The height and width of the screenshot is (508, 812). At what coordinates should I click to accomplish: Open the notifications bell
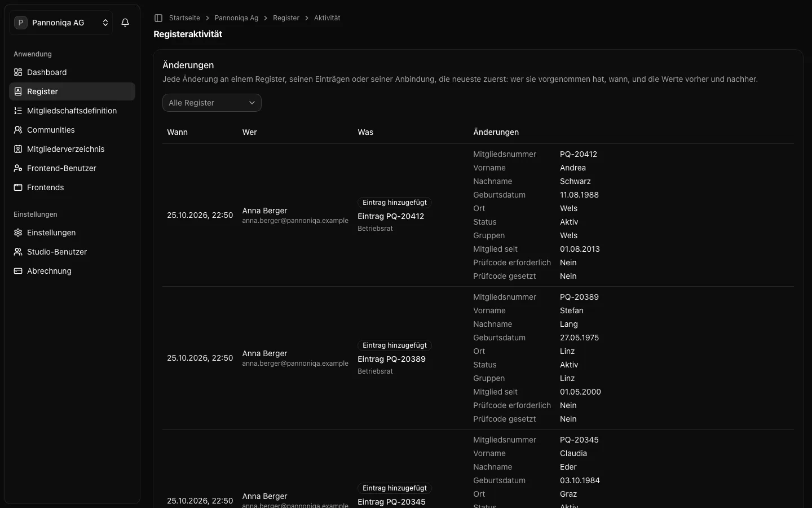(125, 23)
